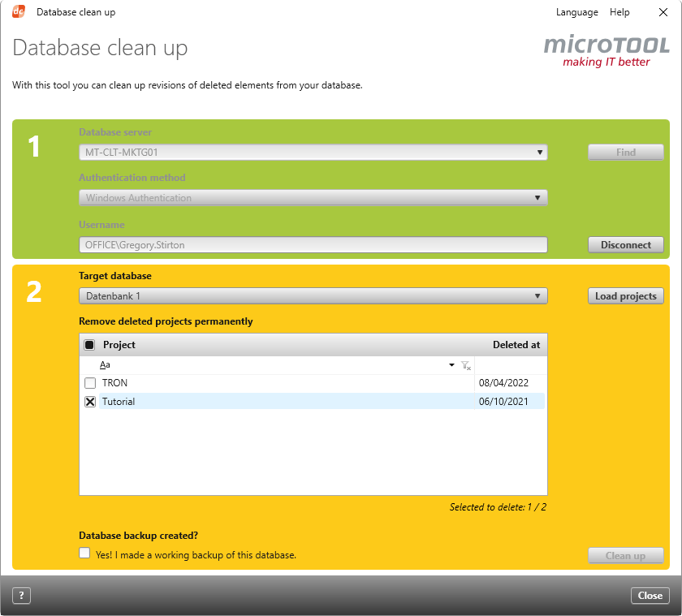
Task: Click the step 2 number badge
Action: point(32,293)
